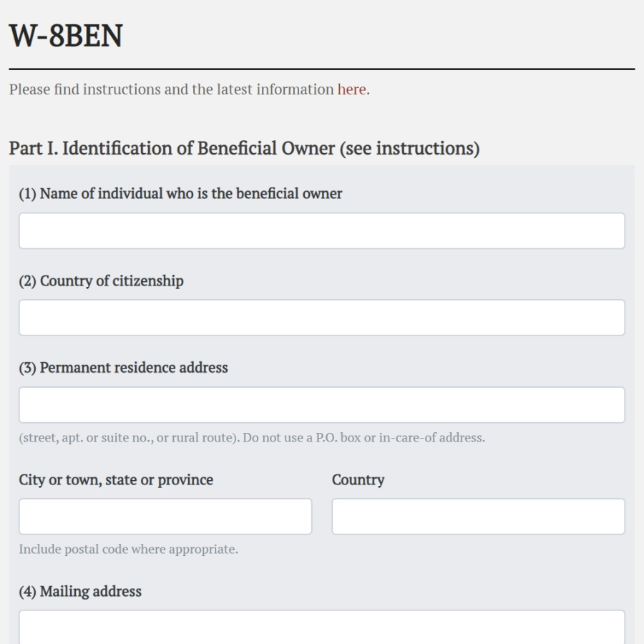Image resolution: width=644 pixels, height=644 pixels.
Task: Click the Part I Identification heading
Action: click(245, 148)
